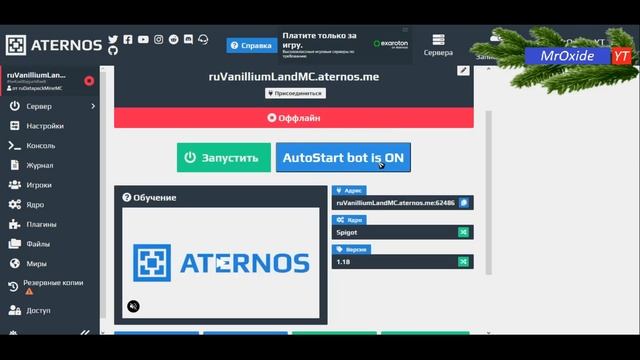This screenshot has height=360, width=640.
Task: Click the Spigot software field
Action: (x=402, y=232)
